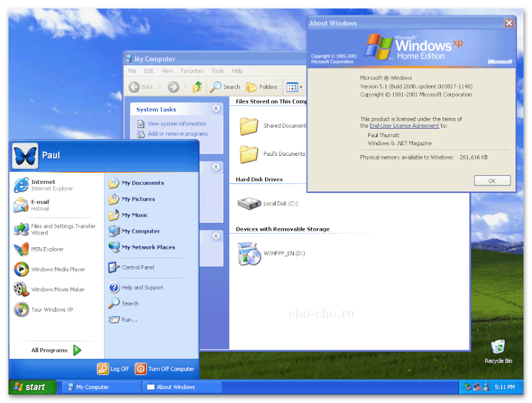This screenshot has width=532, height=403.
Task: Click the green Start button
Action: click(x=32, y=387)
